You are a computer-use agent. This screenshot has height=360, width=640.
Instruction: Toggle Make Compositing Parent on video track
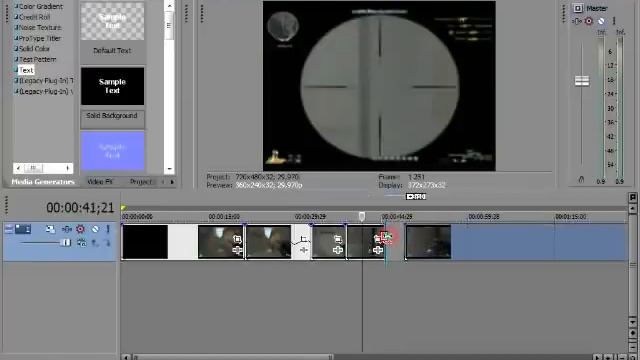[x=95, y=243]
